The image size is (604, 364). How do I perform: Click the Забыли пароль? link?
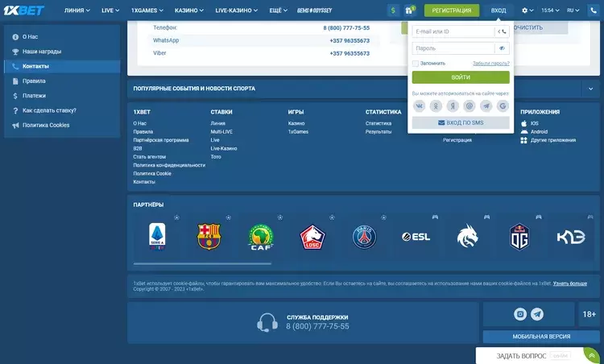coord(490,63)
